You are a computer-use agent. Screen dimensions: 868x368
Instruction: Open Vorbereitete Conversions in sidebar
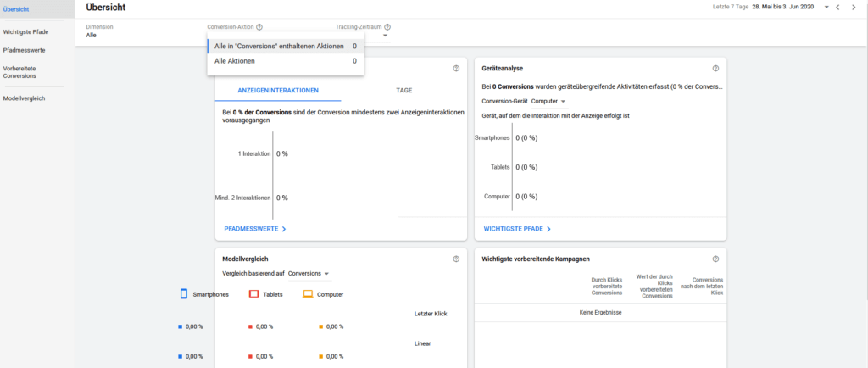tap(20, 71)
